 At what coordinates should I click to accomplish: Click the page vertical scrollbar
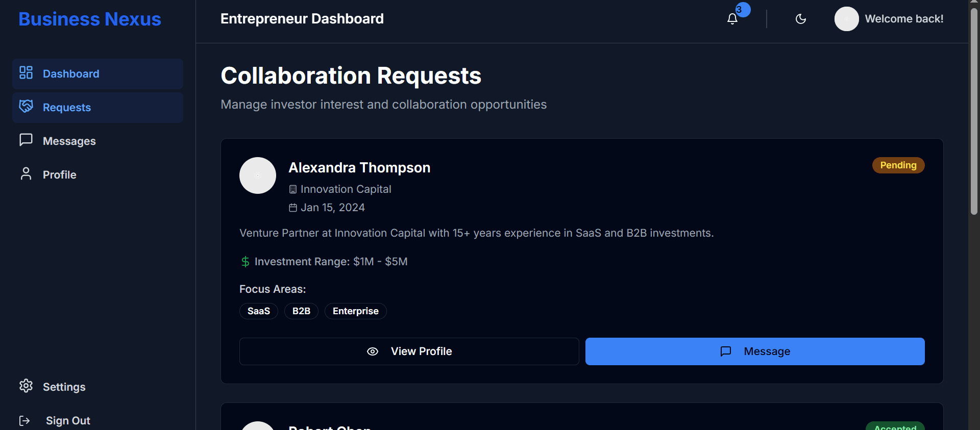(974, 112)
